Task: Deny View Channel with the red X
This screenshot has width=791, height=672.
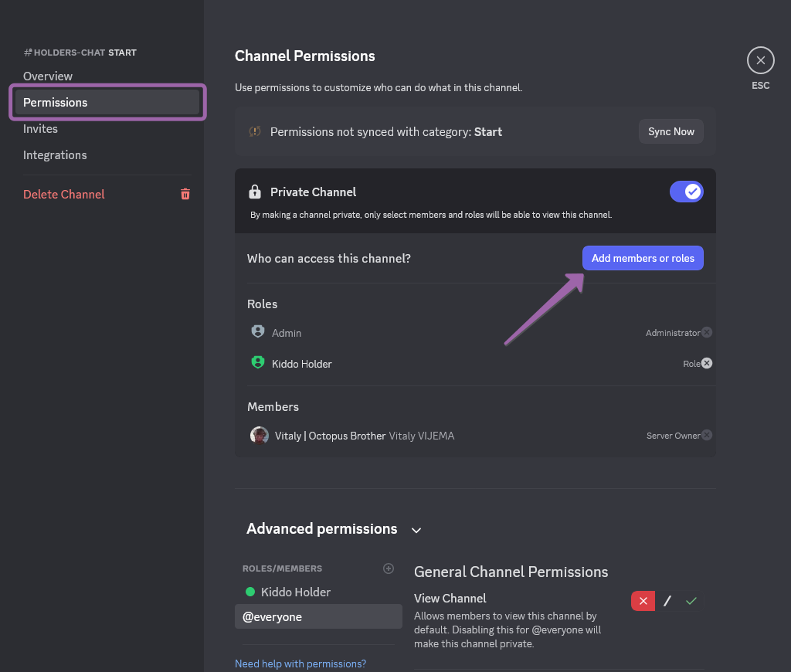Action: coord(643,601)
